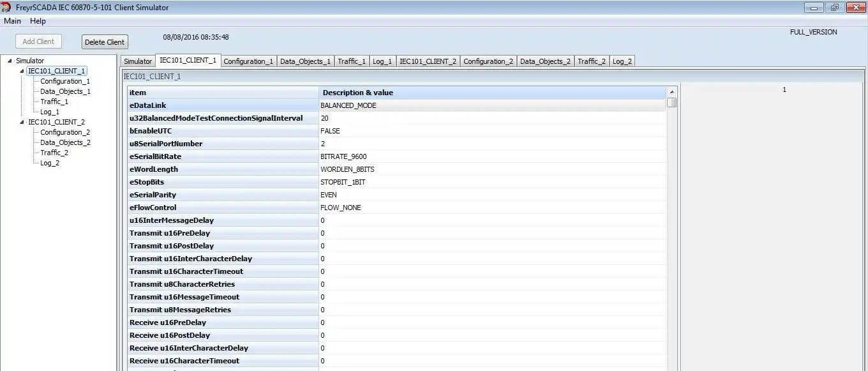Click the IEC101_CLIENT_1 panel header
Image resolution: width=868 pixels, height=371 pixels.
(x=493, y=76)
